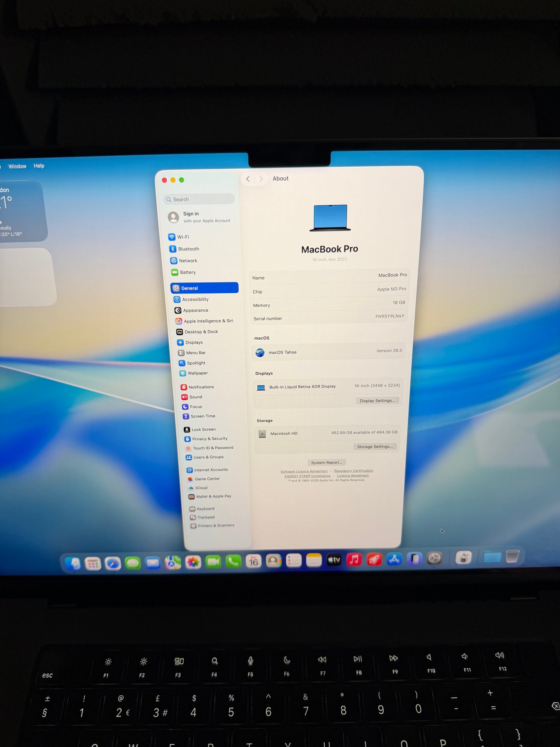Click Sign in with your Apple Account

(199, 217)
